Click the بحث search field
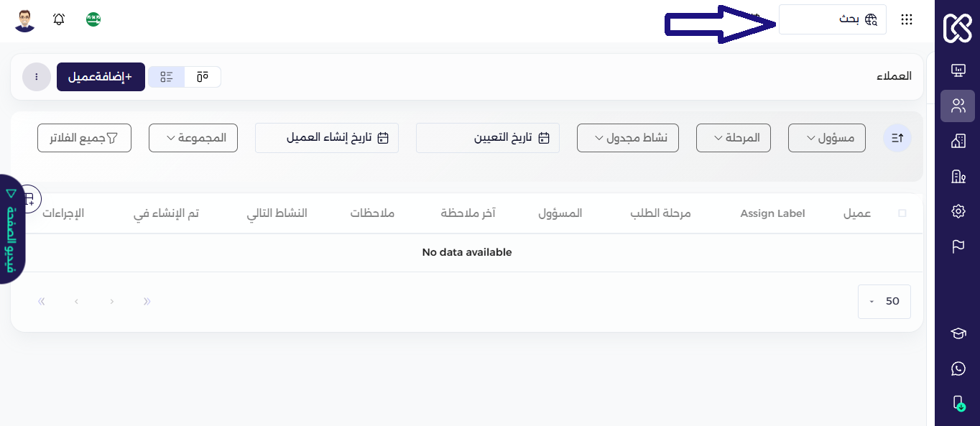The image size is (980, 426). coord(833,19)
